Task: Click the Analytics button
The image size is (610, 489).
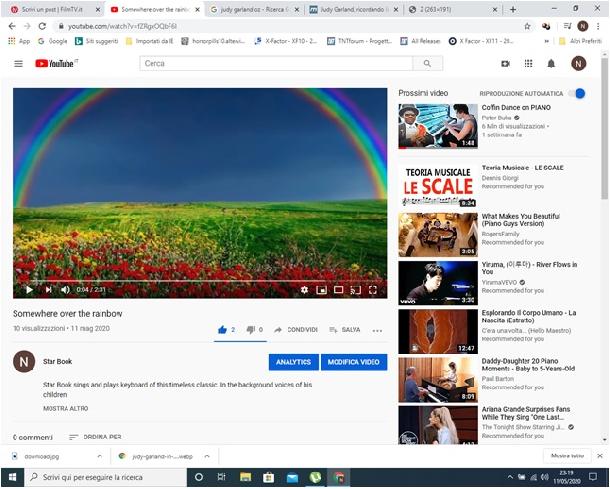Action: coord(293,362)
